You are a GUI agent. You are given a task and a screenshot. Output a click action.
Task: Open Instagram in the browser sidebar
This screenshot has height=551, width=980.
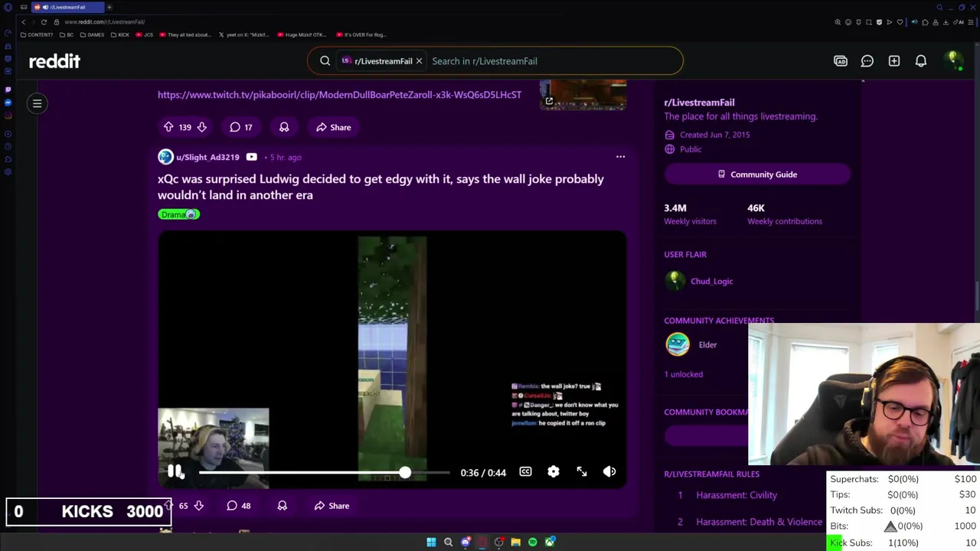click(8, 116)
